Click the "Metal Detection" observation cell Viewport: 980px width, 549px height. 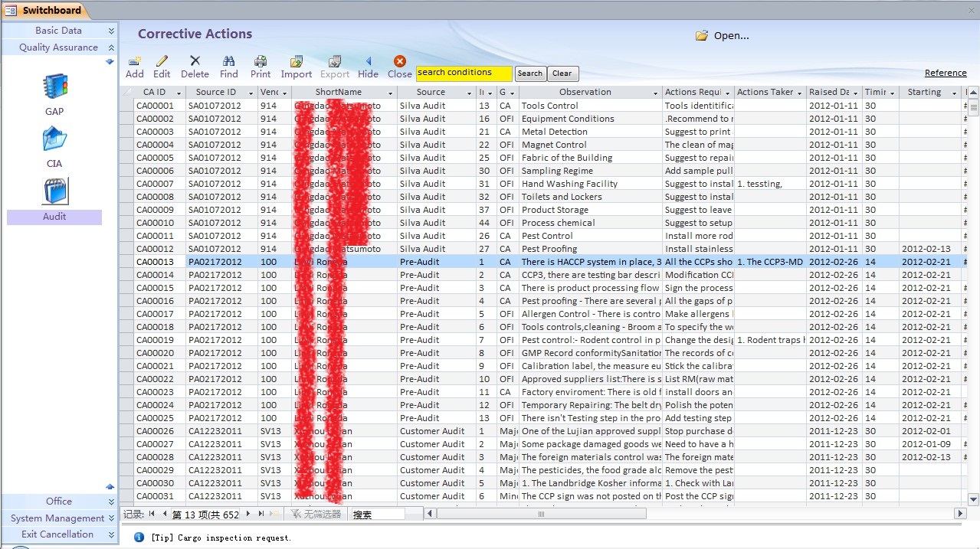point(591,132)
